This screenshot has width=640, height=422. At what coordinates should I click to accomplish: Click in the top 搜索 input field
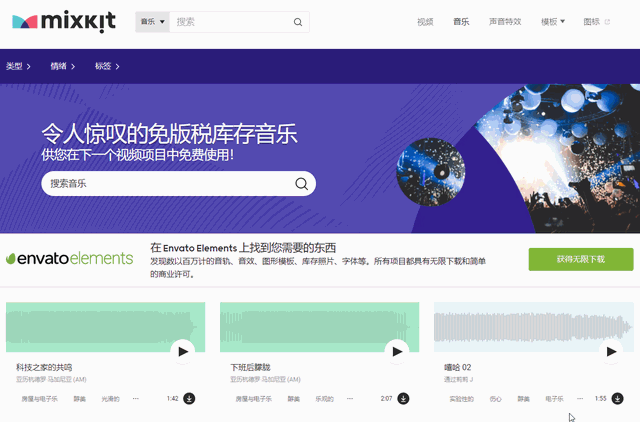(x=231, y=22)
